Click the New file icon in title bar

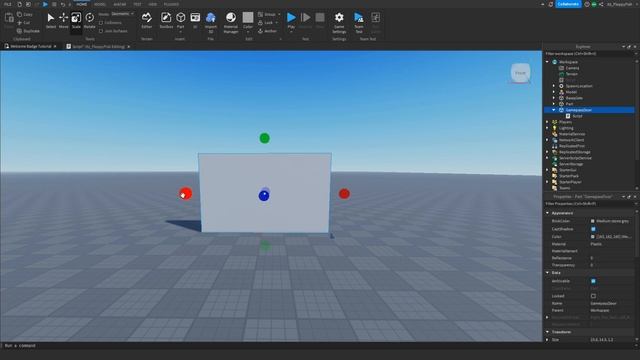pos(19,4)
